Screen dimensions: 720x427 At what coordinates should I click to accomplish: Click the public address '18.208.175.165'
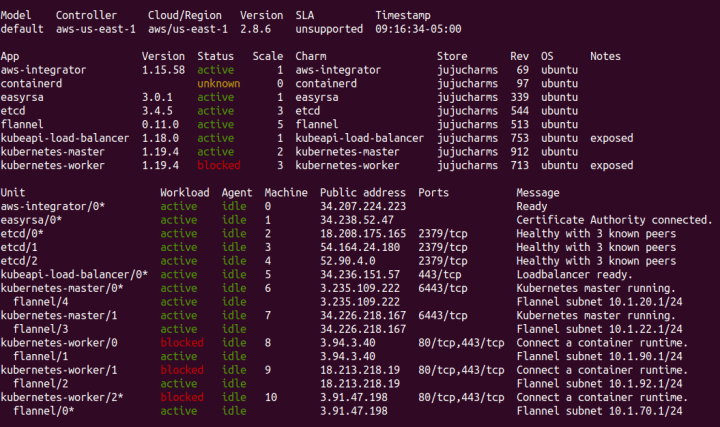363,234
